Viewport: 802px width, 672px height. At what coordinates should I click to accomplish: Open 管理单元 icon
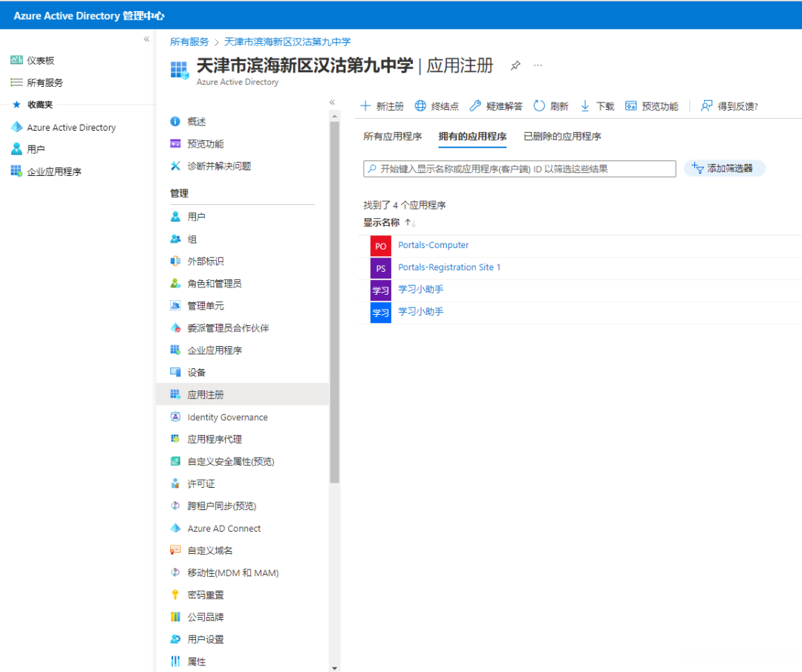tap(175, 306)
